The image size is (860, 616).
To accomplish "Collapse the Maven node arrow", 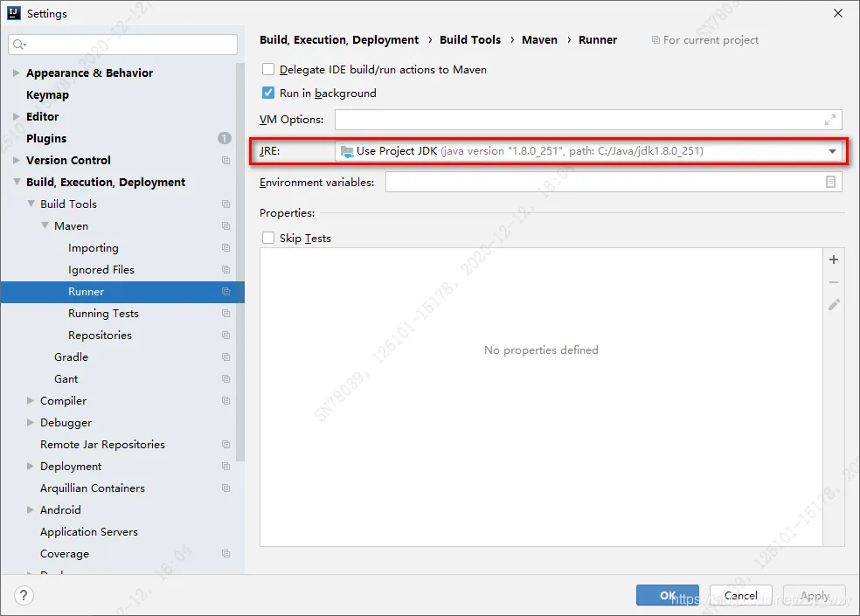I will click(45, 225).
